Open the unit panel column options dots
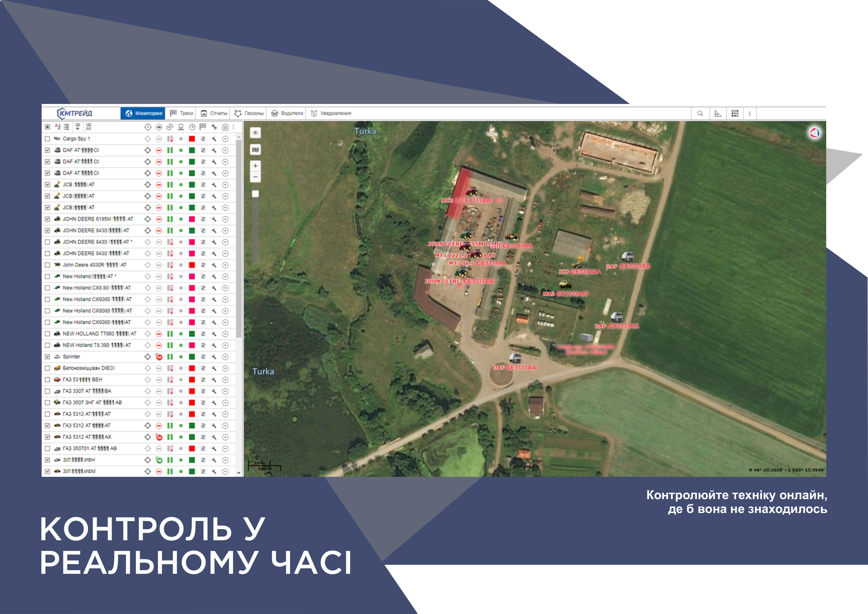Screen dimensions: 868x614 pos(233,127)
